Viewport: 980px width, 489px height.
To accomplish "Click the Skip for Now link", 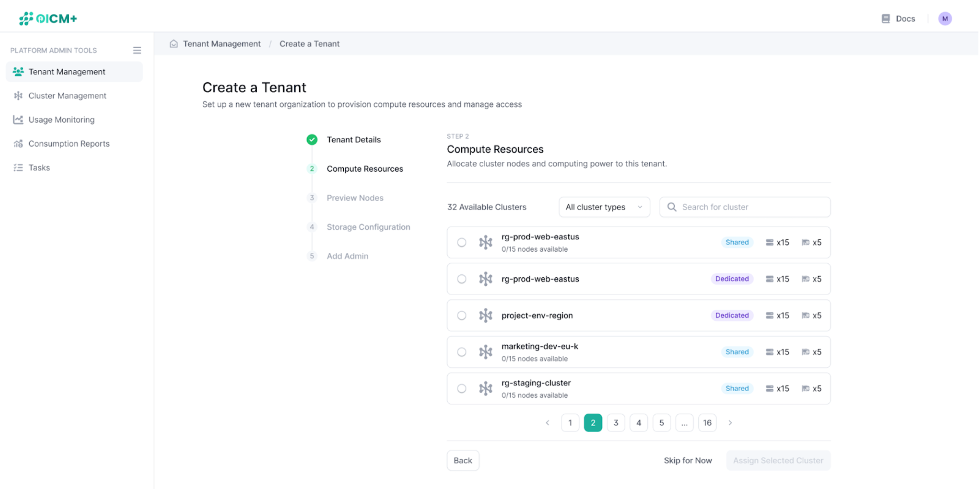I will 687,460.
